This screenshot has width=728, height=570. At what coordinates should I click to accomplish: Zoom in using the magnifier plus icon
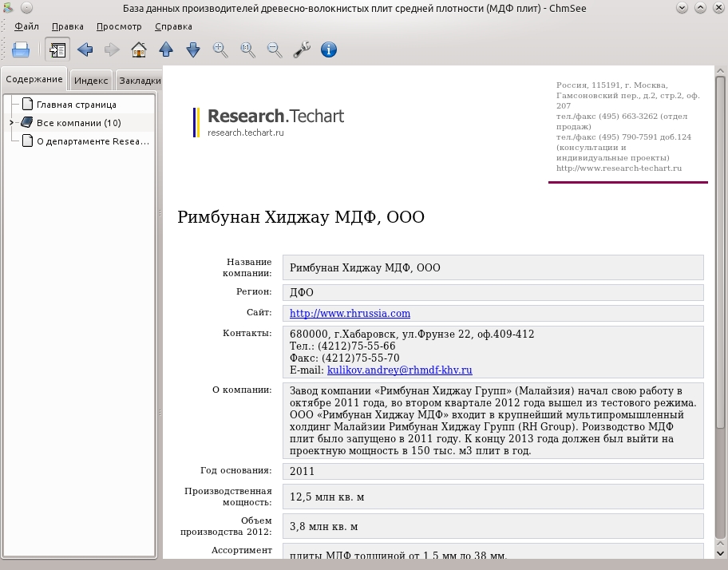click(x=220, y=49)
